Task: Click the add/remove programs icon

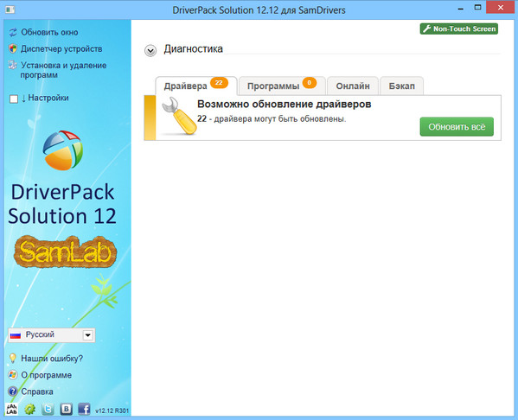Action: click(x=13, y=65)
